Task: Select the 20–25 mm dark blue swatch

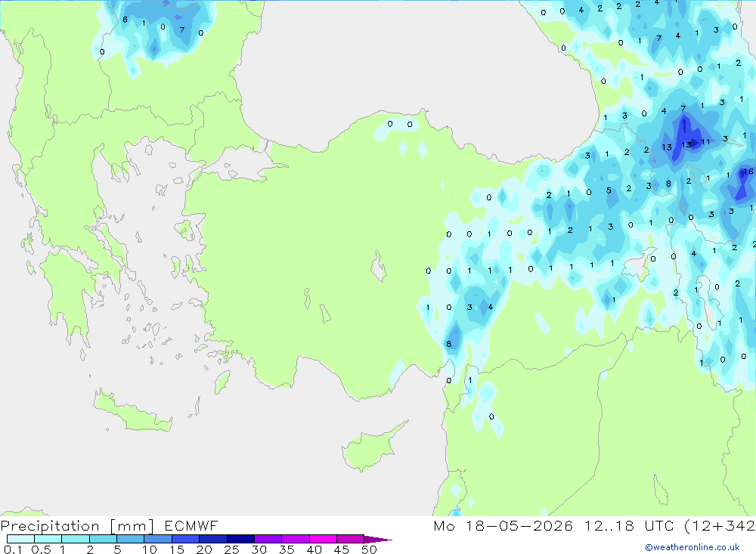Action: point(213,539)
